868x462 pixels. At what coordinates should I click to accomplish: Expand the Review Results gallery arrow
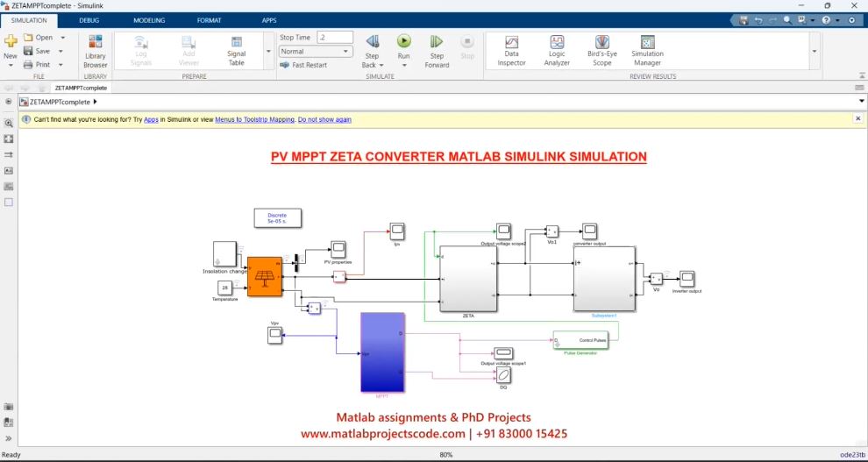815,52
